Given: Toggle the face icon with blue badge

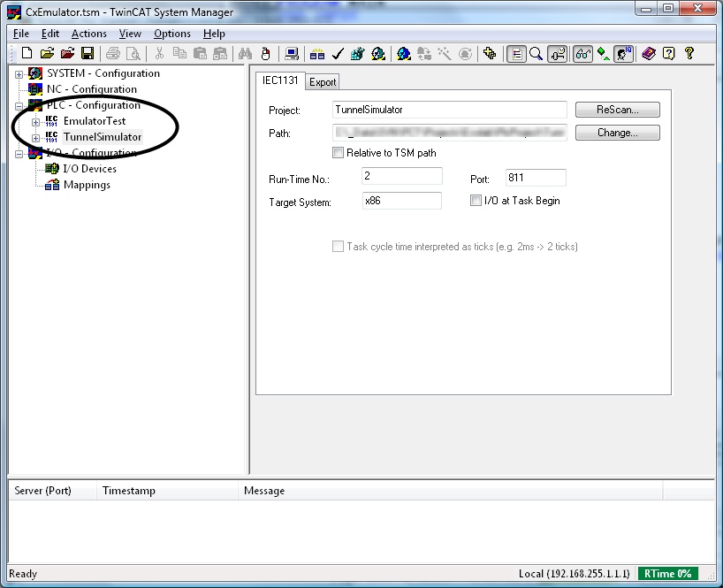Looking at the screenshot, I should pyautogui.click(x=623, y=54).
